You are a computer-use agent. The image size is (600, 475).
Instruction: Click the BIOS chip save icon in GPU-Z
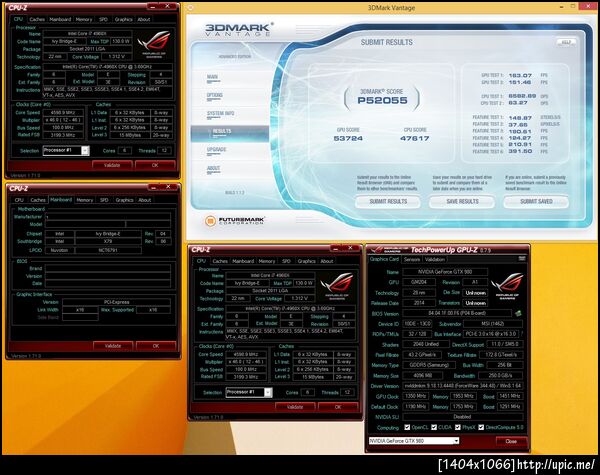pos(518,313)
